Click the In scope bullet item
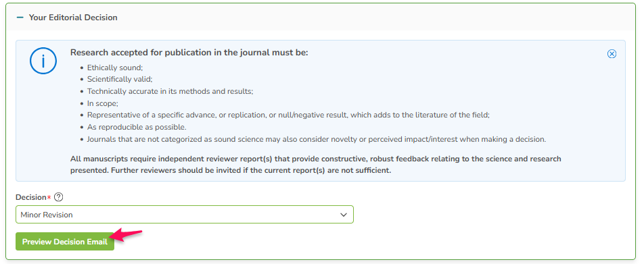 (x=103, y=103)
